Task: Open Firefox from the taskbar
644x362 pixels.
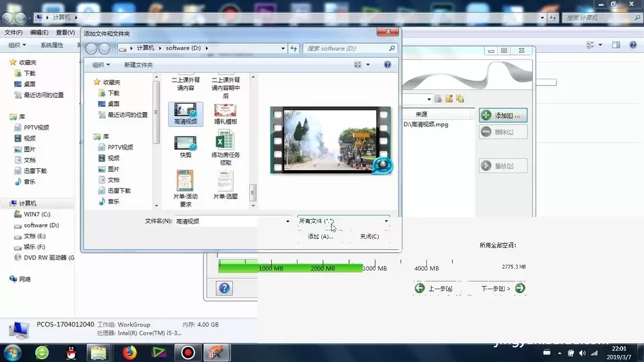Action: [129, 352]
